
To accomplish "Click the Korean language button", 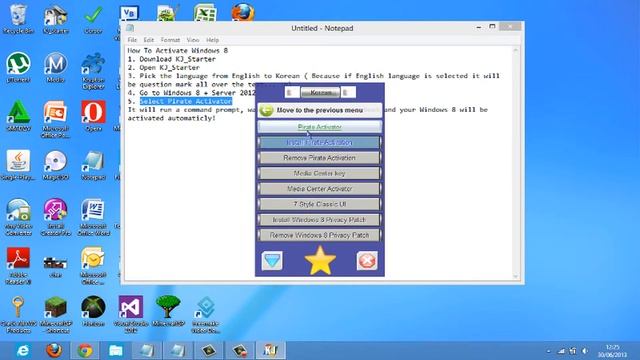I will [320, 93].
